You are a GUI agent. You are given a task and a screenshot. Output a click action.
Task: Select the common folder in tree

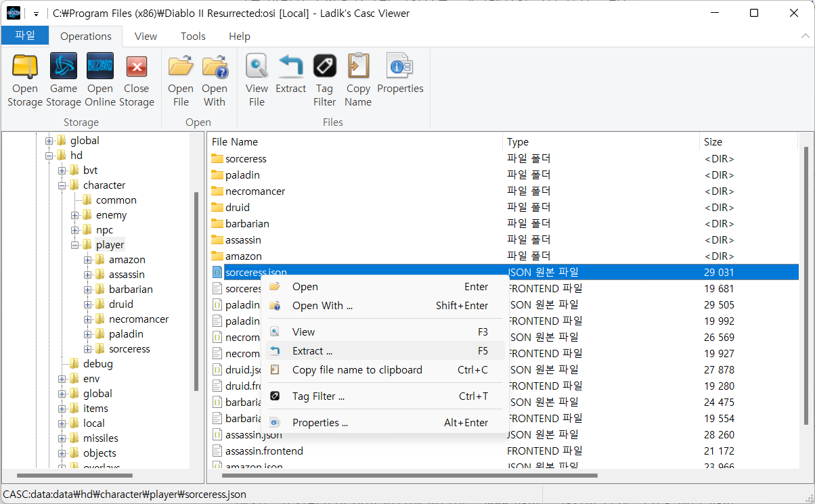(x=116, y=200)
